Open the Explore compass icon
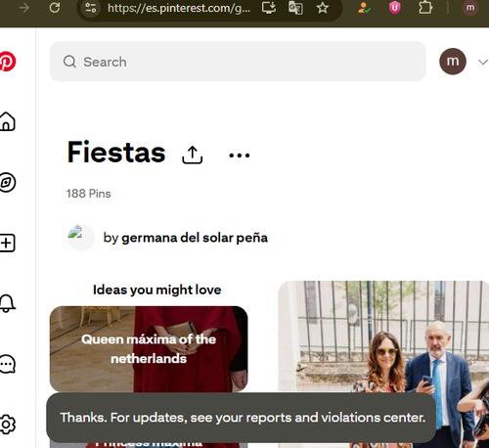This screenshot has height=448, width=489. (x=7, y=182)
